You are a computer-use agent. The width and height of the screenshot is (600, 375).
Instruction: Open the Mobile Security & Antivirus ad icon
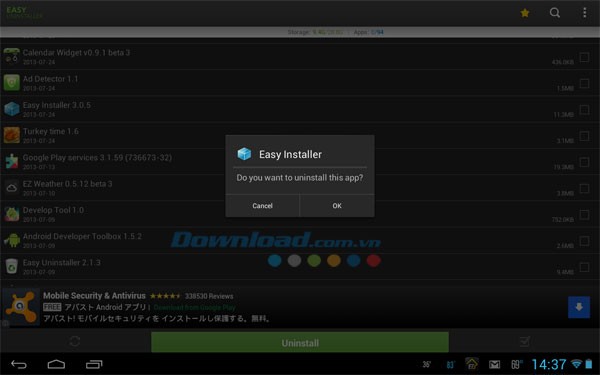point(21,307)
